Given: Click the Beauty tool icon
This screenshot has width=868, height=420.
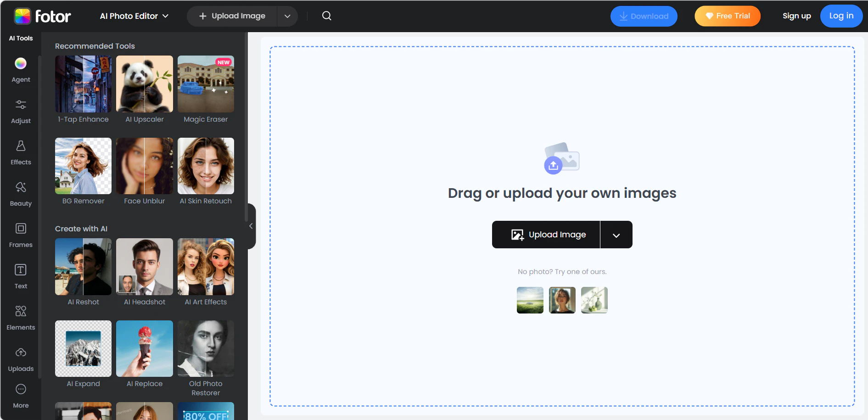Looking at the screenshot, I should [x=21, y=188].
